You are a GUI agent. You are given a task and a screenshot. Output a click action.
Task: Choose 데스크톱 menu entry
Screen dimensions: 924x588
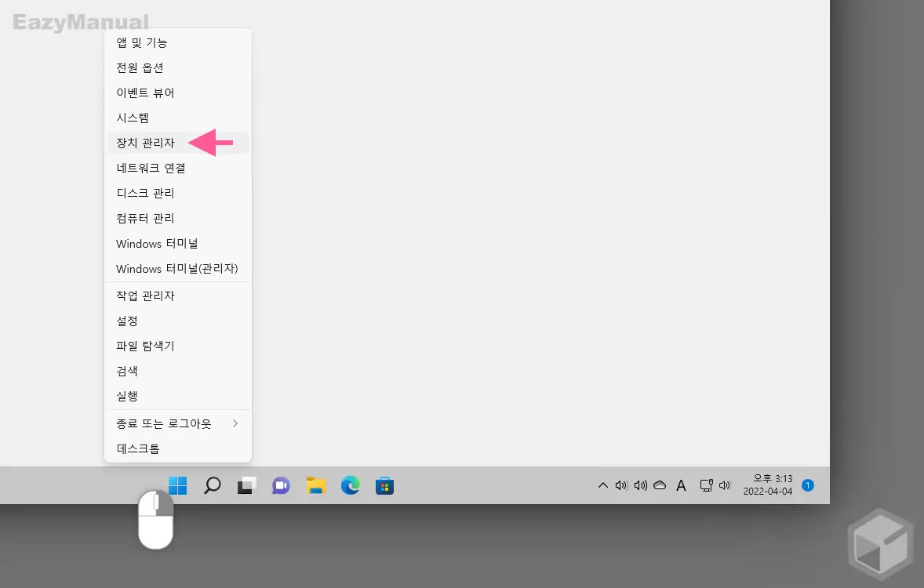tap(178, 448)
